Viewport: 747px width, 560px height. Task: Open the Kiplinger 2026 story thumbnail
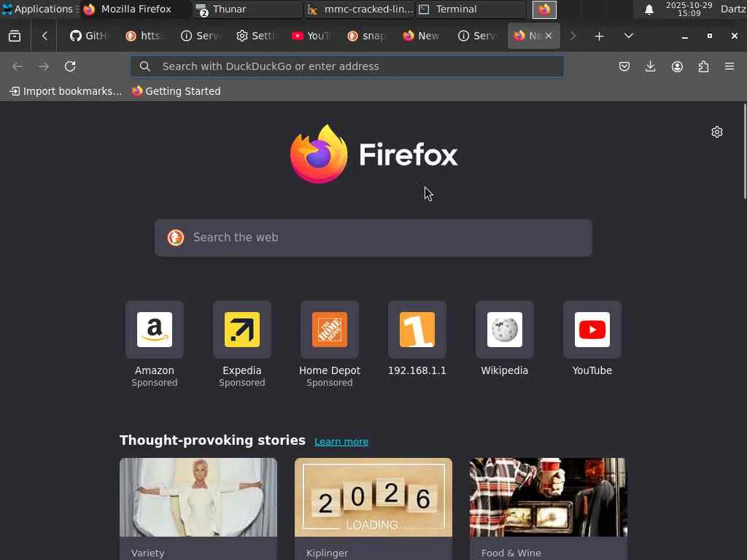pos(373,497)
